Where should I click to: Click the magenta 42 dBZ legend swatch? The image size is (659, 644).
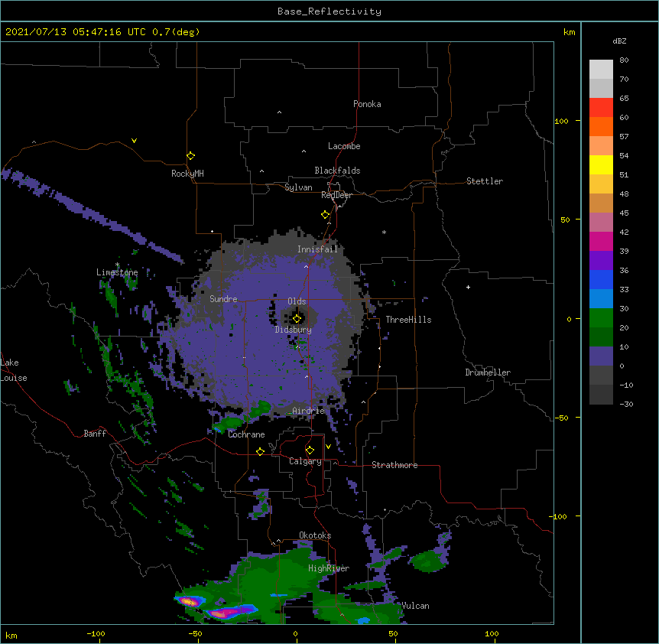click(601, 241)
